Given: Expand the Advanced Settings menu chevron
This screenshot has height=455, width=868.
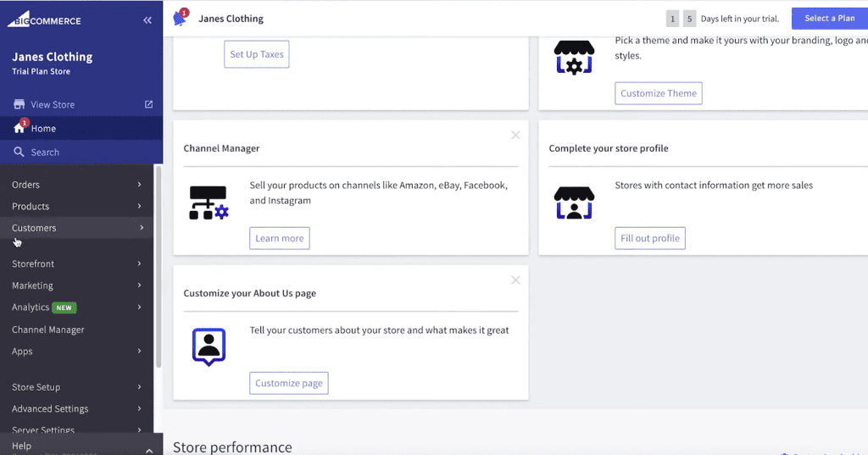Looking at the screenshot, I should tap(140, 408).
